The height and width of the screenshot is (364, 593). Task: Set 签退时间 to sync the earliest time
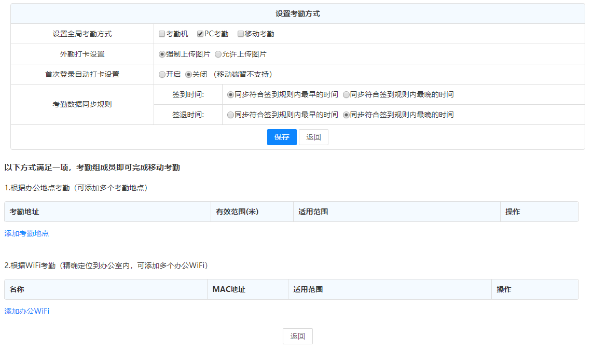(x=230, y=115)
